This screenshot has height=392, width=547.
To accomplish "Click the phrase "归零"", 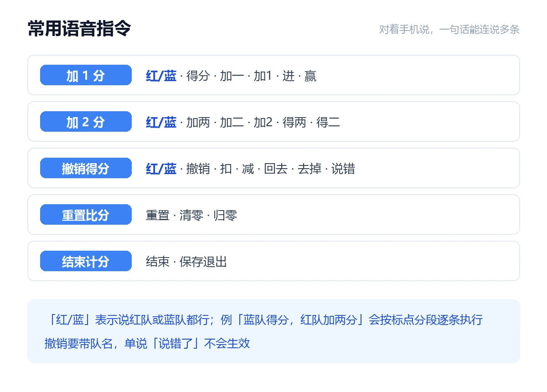I will pyautogui.click(x=225, y=215).
